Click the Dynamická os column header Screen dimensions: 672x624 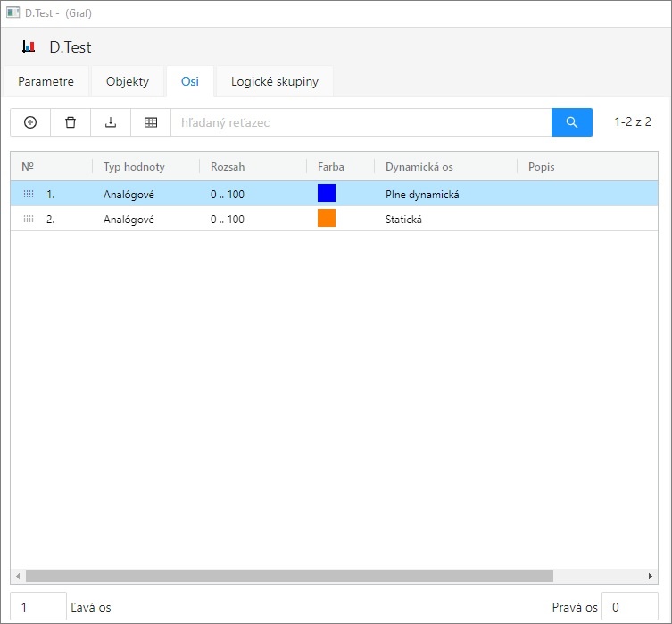coord(419,167)
